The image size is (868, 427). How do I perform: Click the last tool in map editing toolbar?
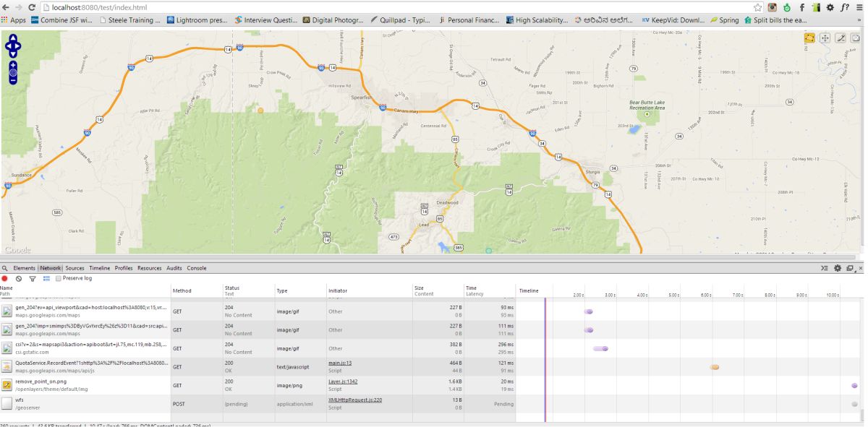[856, 38]
